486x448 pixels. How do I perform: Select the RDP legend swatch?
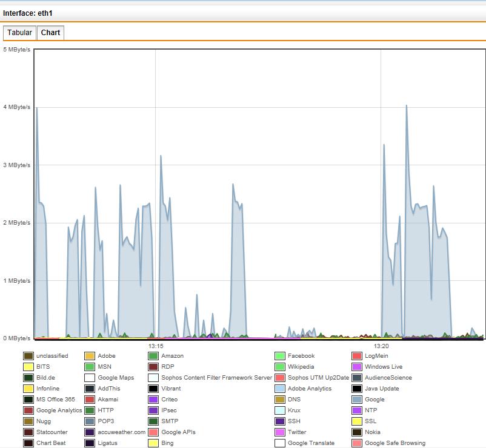point(153,367)
